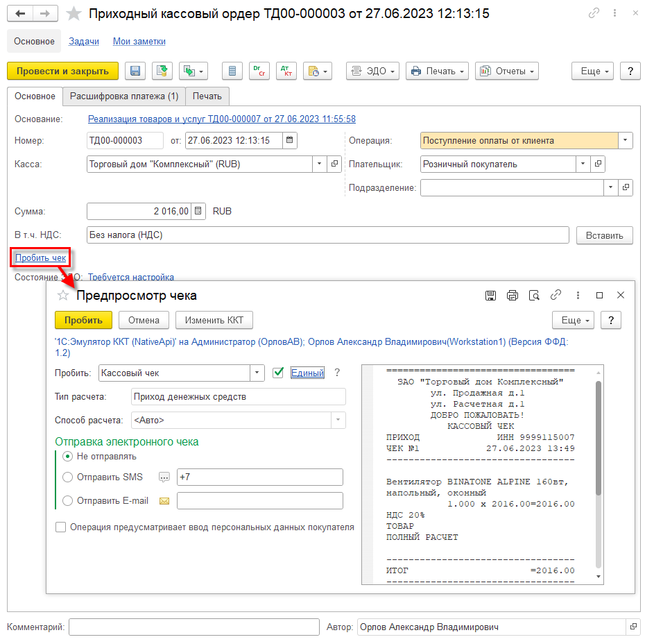This screenshot has height=644, width=654.
Task: Click the Пробить чек link
Action: tap(40, 258)
